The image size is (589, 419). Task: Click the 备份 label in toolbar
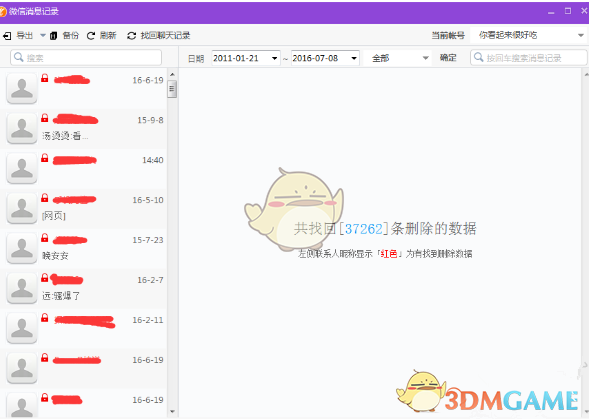[71, 36]
